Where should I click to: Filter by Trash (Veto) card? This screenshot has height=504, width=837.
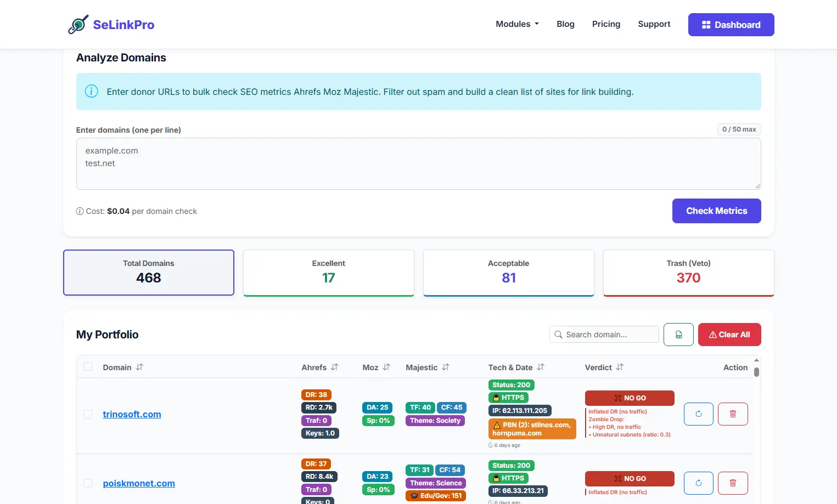pos(689,273)
